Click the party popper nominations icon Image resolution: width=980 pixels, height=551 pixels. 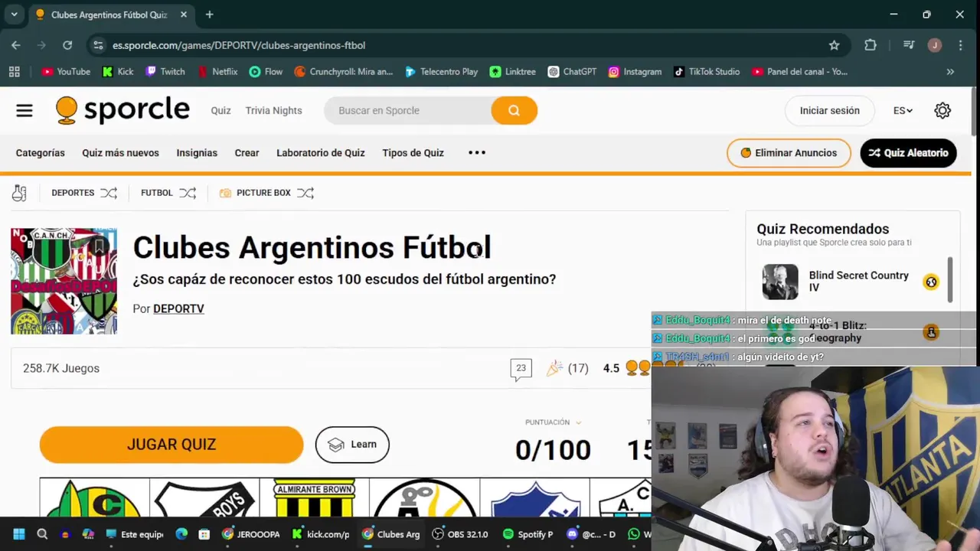tap(554, 368)
